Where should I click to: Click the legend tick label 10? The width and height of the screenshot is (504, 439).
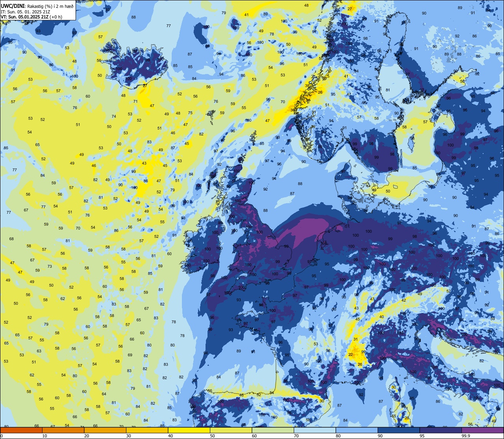(44, 436)
